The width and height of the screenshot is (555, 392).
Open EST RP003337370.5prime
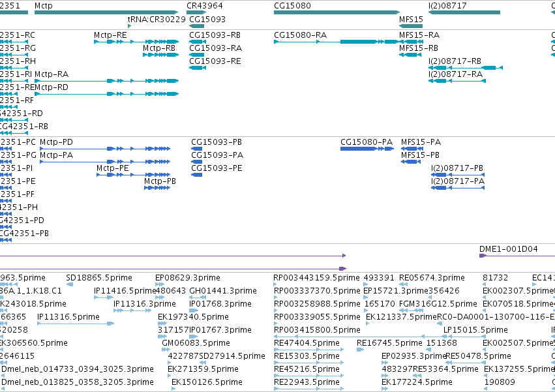tap(317, 291)
